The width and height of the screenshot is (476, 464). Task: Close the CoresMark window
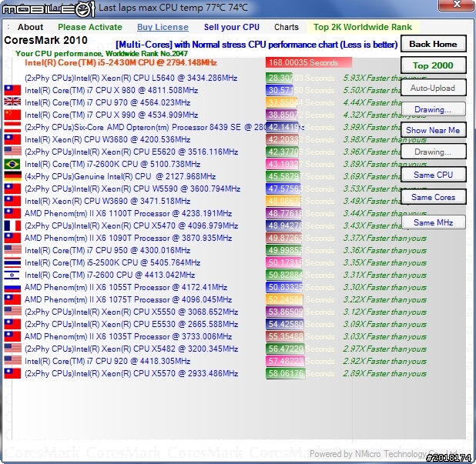457,5
